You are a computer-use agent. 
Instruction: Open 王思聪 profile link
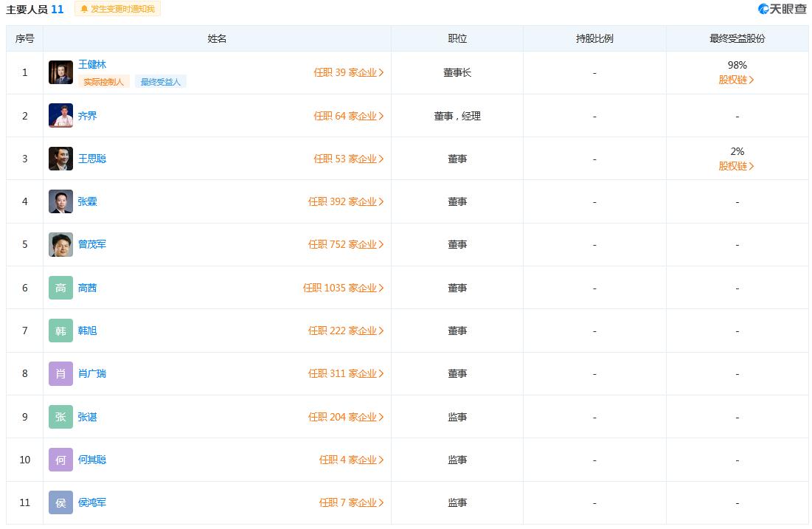coord(92,159)
